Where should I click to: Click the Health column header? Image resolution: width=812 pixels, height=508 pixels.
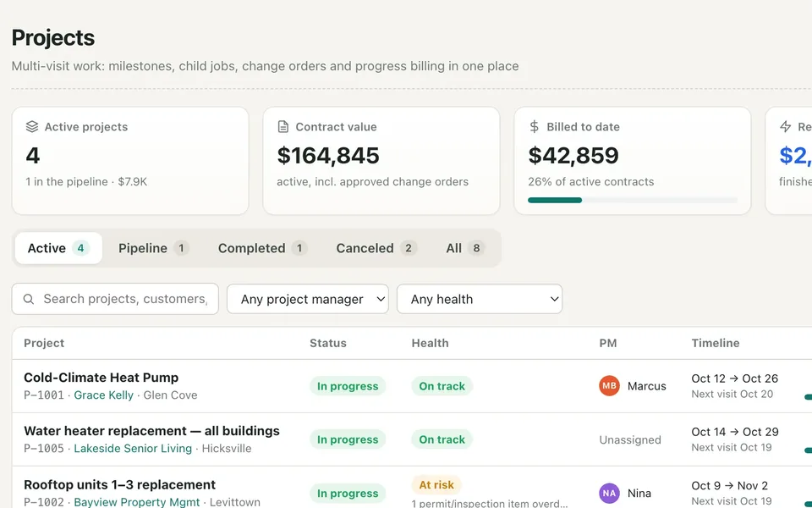430,343
